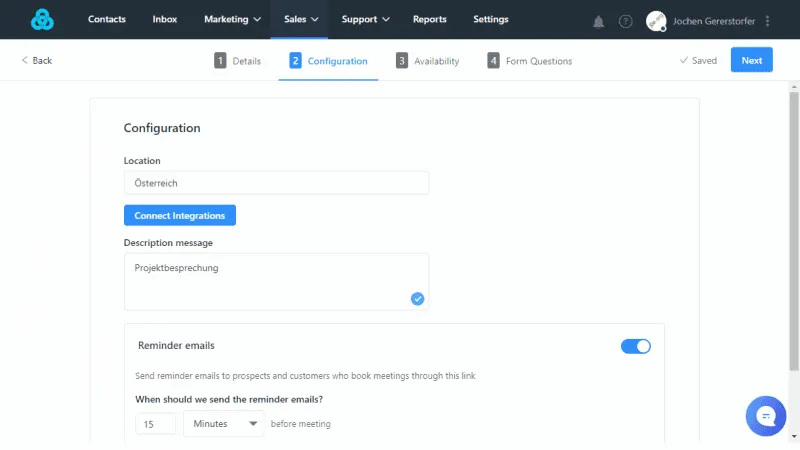This screenshot has height=450, width=800.
Task: Go Back to the previous page
Action: pos(37,60)
